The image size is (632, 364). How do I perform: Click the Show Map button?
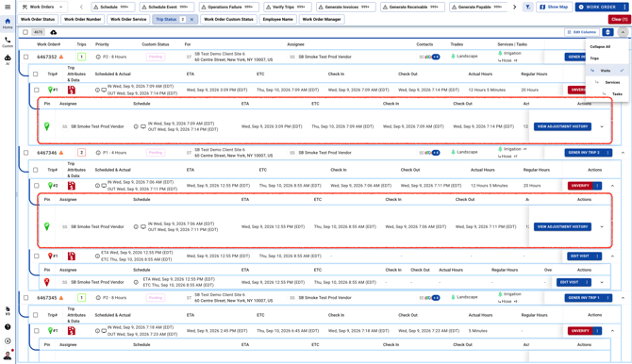coord(554,7)
